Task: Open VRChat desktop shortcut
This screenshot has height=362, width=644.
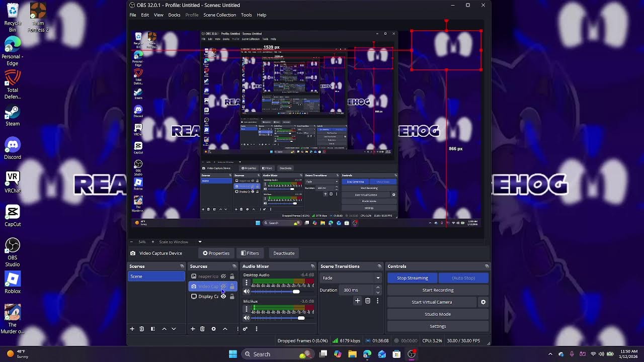Action: point(13,183)
